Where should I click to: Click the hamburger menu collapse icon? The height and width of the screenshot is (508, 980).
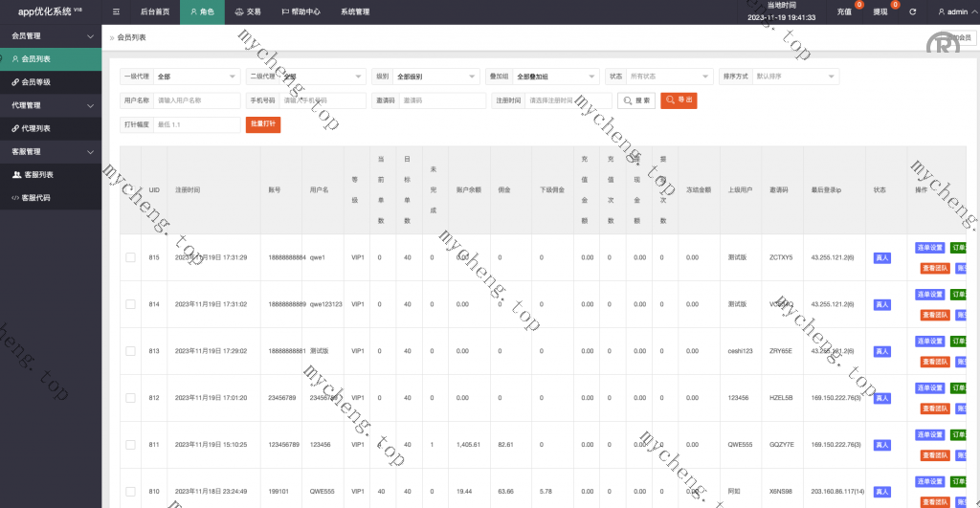click(x=116, y=11)
